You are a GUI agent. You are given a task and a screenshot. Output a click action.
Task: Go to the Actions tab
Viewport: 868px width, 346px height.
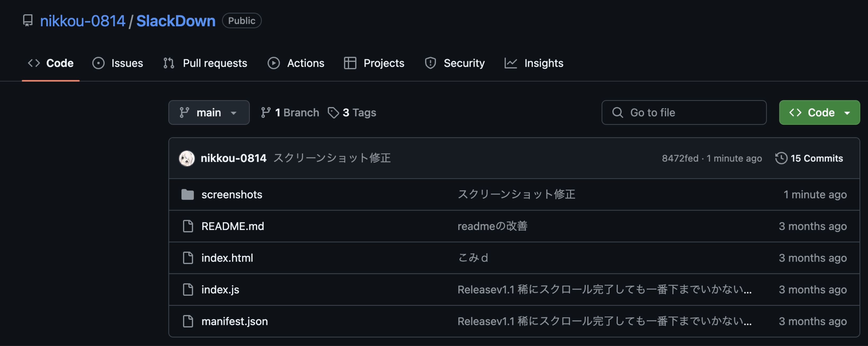(x=296, y=63)
